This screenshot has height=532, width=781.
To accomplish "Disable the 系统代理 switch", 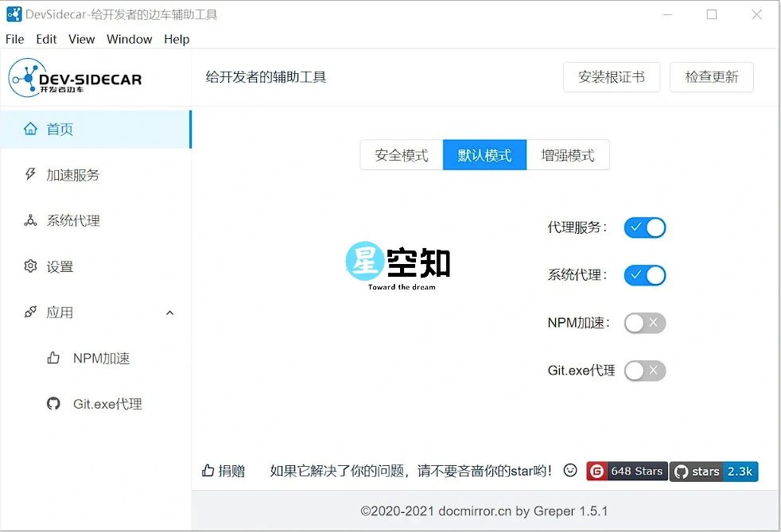I will coord(644,275).
